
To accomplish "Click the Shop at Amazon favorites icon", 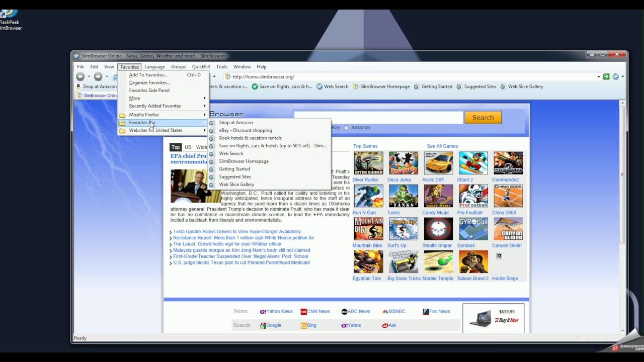I will tap(96, 86).
